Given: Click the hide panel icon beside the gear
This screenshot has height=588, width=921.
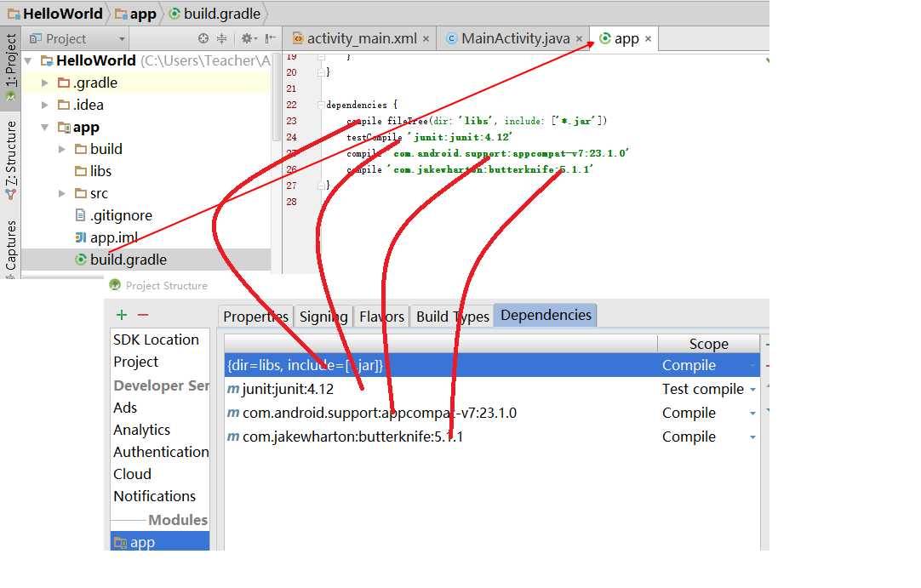Looking at the screenshot, I should [x=270, y=39].
